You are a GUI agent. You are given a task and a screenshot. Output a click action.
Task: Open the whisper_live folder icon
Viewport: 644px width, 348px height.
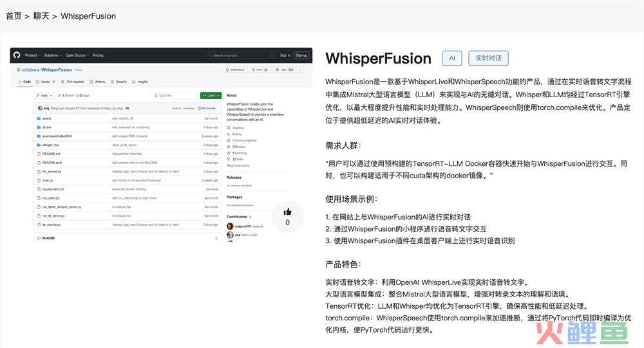point(39,145)
